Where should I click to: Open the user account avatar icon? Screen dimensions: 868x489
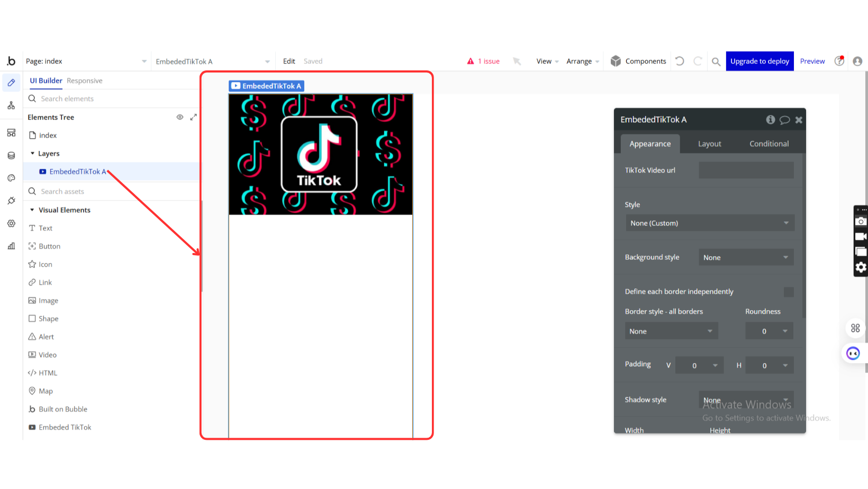[x=858, y=61]
